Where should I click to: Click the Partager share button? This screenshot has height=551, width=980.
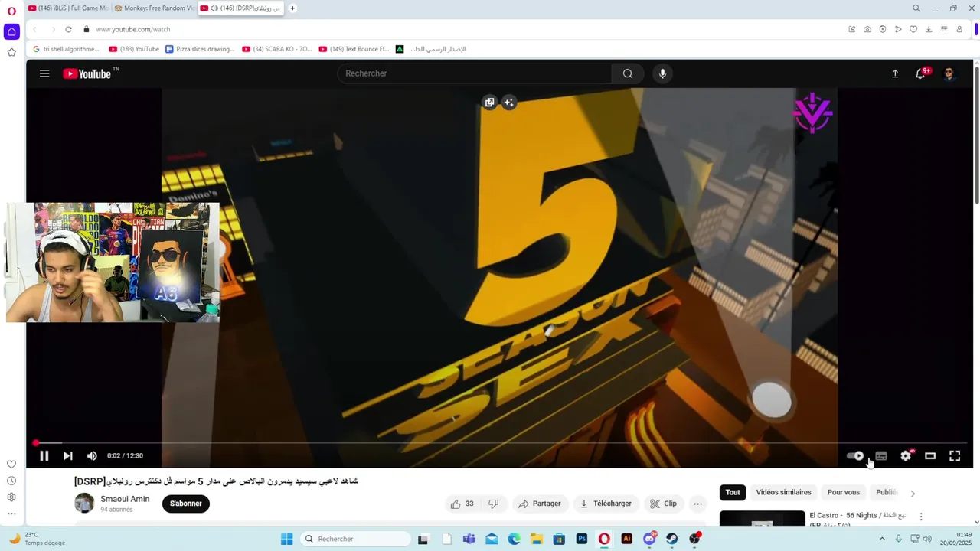point(539,504)
